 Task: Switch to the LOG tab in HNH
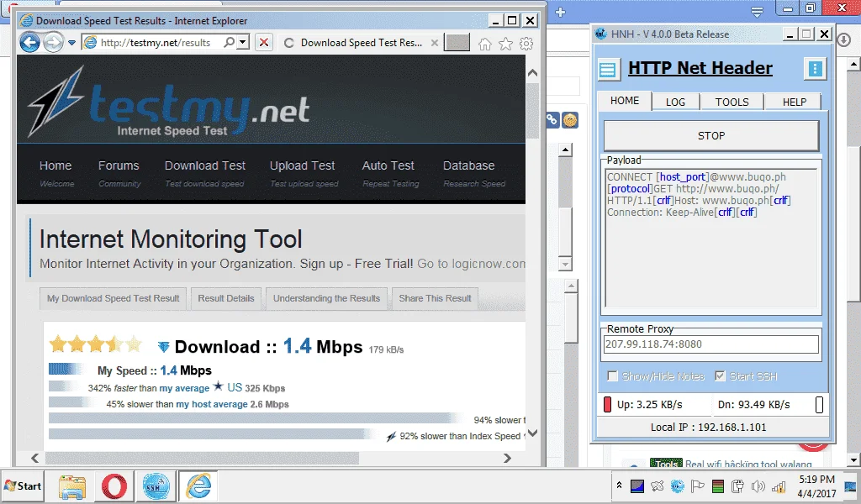pyautogui.click(x=675, y=102)
